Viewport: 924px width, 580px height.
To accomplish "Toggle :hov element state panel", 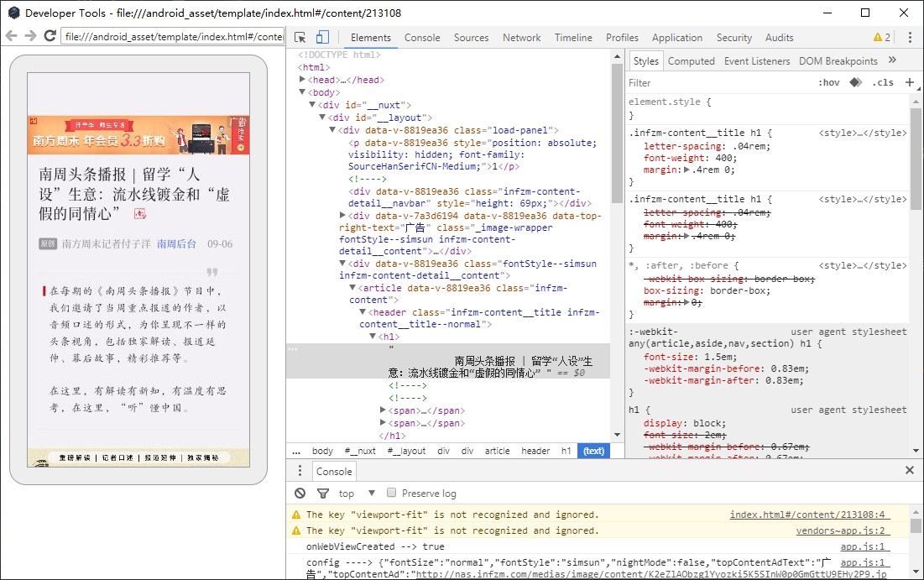I will pyautogui.click(x=828, y=82).
